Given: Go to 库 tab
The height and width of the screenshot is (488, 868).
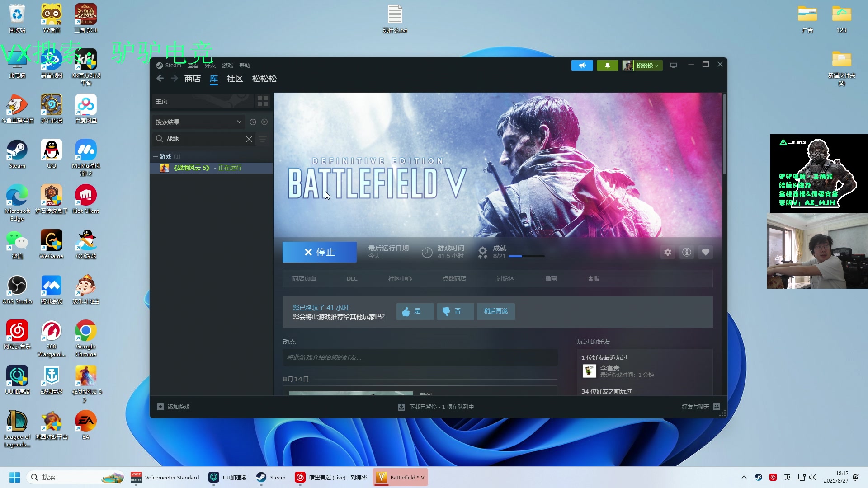Looking at the screenshot, I should point(214,79).
